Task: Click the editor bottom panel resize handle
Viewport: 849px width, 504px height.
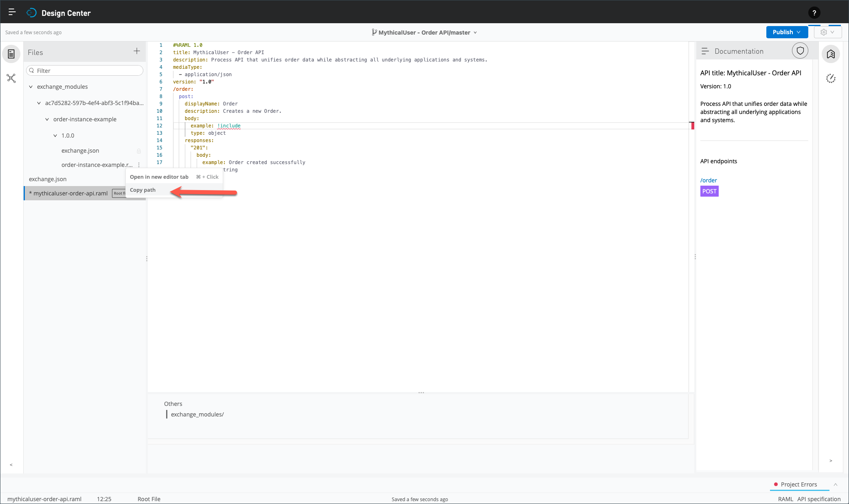Action: (421, 393)
